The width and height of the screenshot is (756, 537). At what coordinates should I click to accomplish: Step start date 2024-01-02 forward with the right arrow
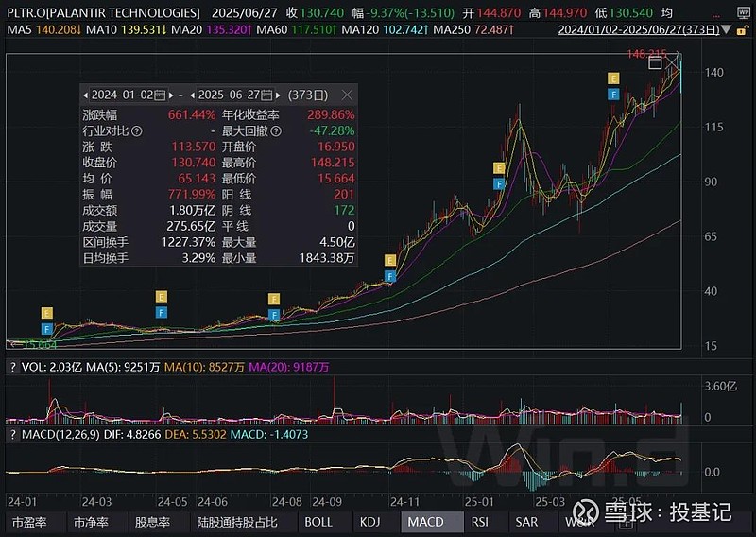point(171,95)
